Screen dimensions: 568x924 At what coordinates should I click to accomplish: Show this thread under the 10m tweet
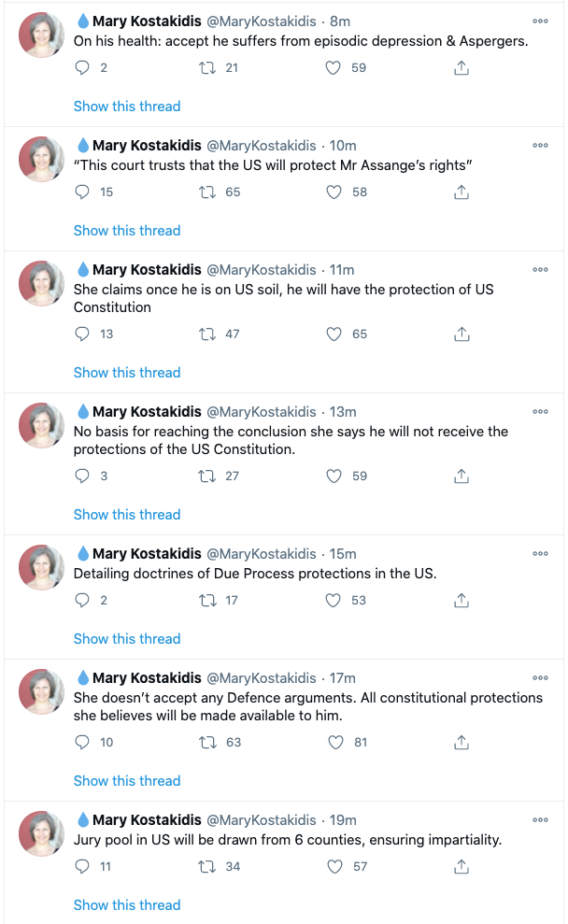[127, 231]
